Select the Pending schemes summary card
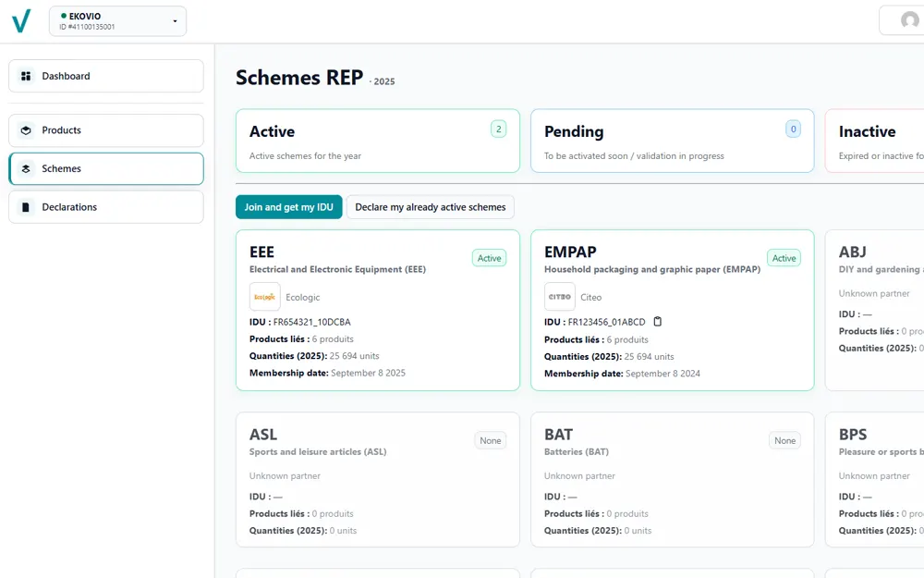924x578 pixels. (x=672, y=141)
